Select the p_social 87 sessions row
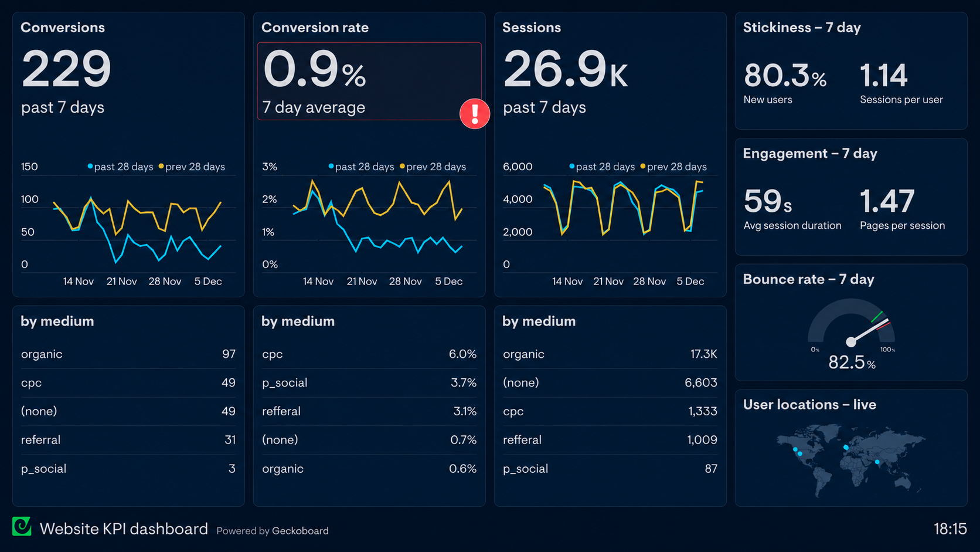Viewport: 980px width, 552px height. (610, 469)
